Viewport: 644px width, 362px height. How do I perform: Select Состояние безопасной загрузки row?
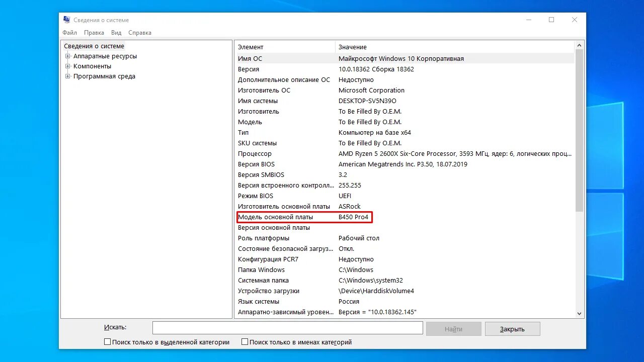tap(405, 248)
